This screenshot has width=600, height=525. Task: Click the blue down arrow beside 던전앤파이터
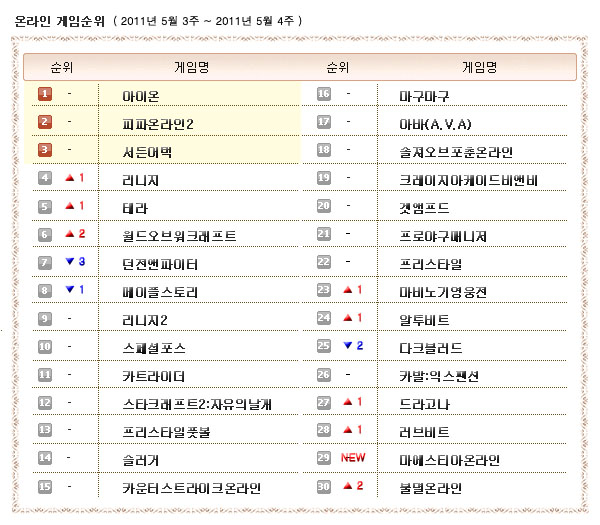(x=69, y=262)
